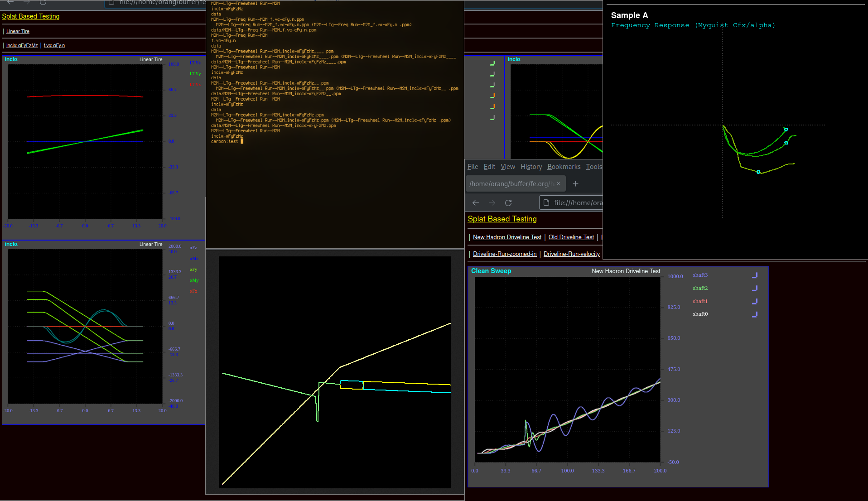
Task: Click the shaft0 legend label
Action: click(x=700, y=314)
